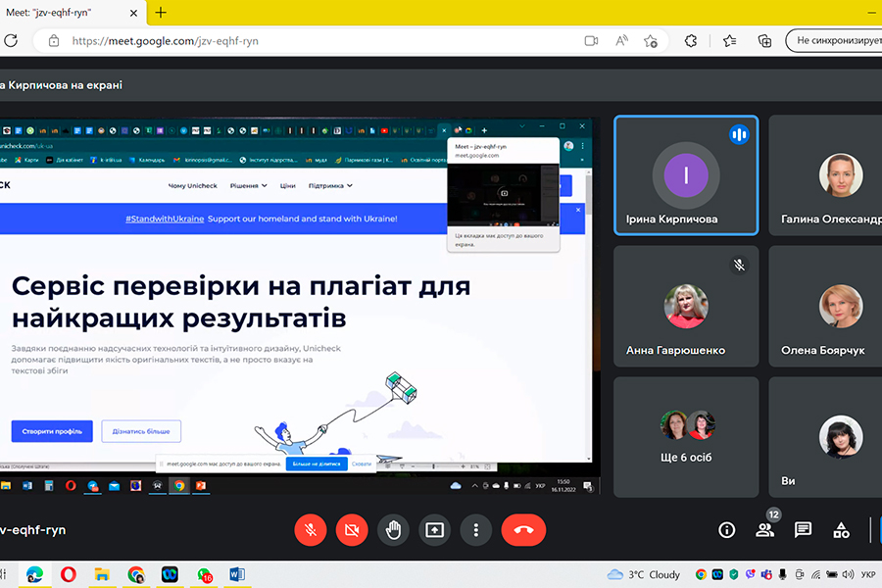Screen dimensions: 882x588
Task: Expand the 'Рішення' dropdown in shared screen
Action: pyautogui.click(x=248, y=185)
